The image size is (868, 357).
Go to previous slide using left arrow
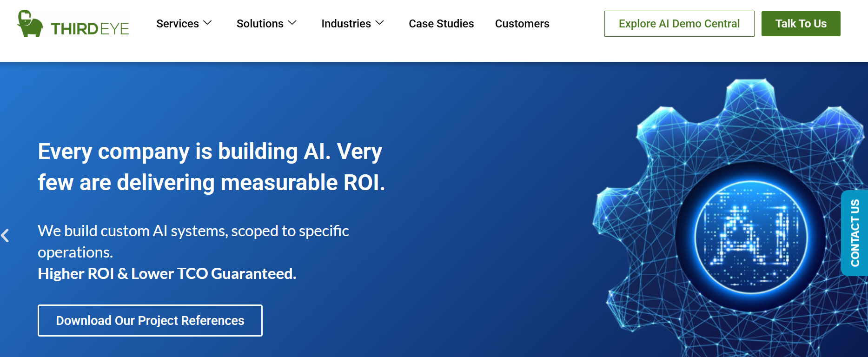click(5, 236)
